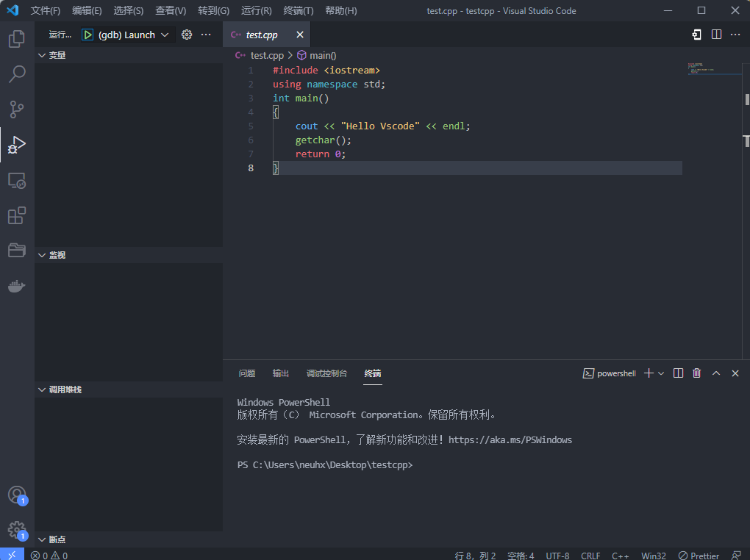Click the editor minimap preview

(714, 69)
